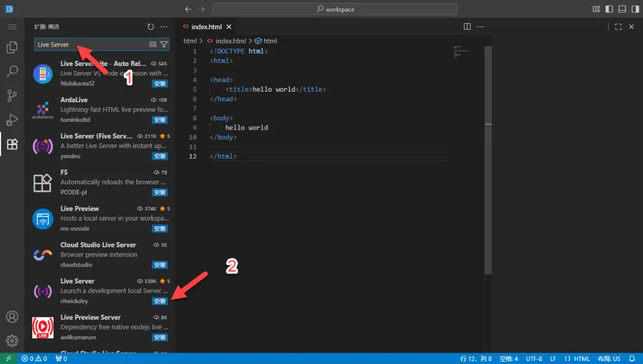
Task: Open the Accounts icon in activity bar
Action: click(x=12, y=316)
